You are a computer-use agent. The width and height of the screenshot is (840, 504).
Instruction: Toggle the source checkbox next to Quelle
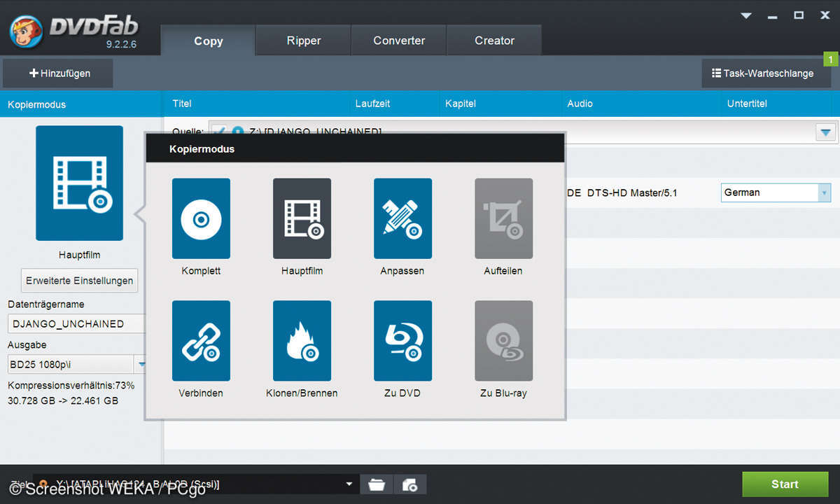click(x=219, y=131)
